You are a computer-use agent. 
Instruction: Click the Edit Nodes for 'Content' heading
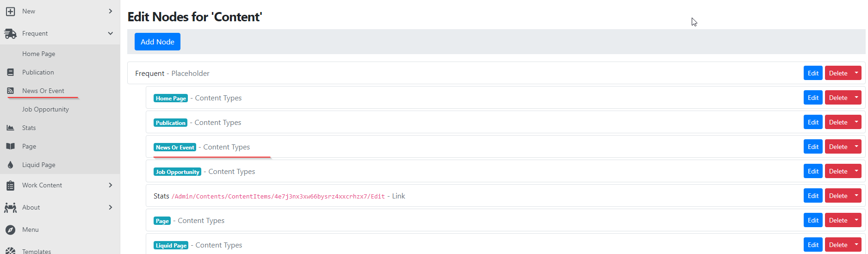(195, 17)
